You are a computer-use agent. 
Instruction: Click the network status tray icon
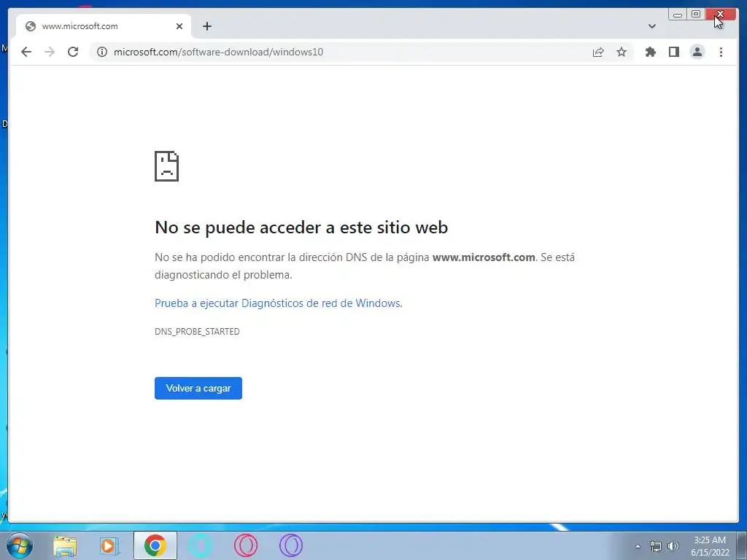(656, 546)
